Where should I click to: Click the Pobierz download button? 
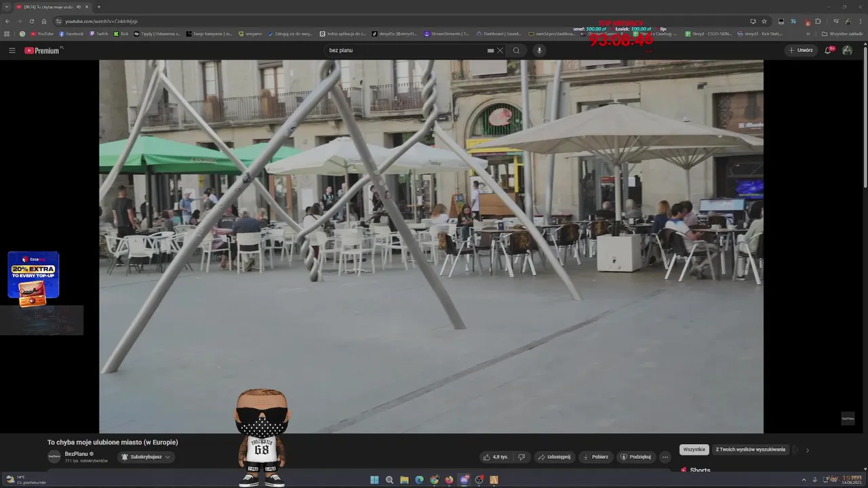596,457
